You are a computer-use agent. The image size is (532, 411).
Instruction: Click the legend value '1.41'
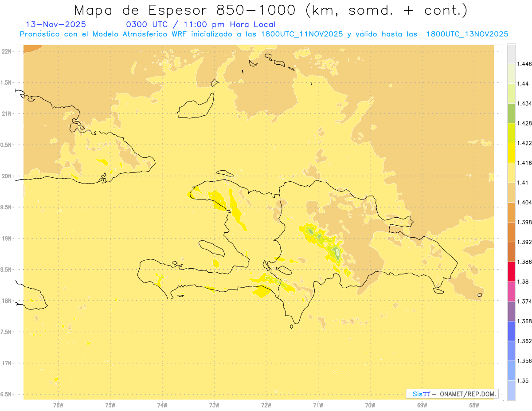click(523, 183)
